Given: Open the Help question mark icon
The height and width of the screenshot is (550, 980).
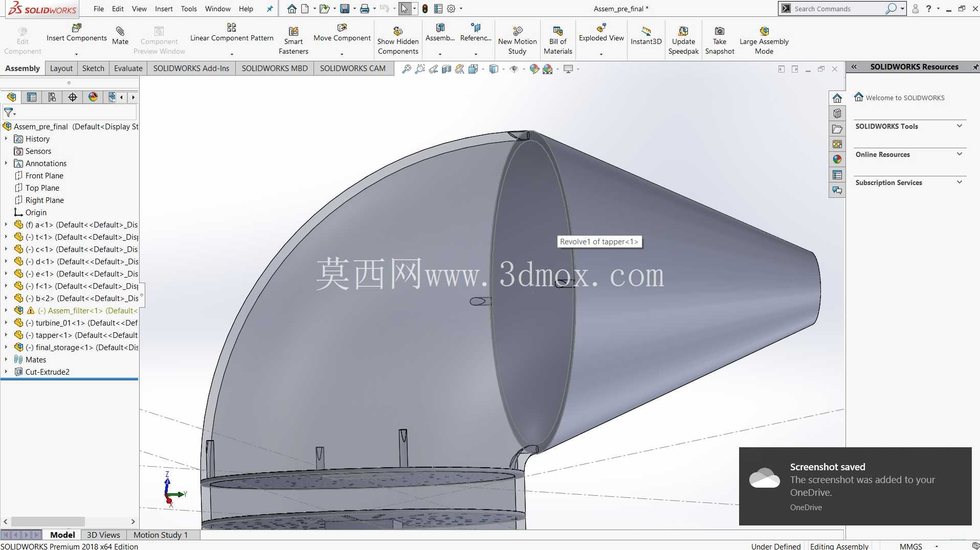Looking at the screenshot, I should [928, 9].
